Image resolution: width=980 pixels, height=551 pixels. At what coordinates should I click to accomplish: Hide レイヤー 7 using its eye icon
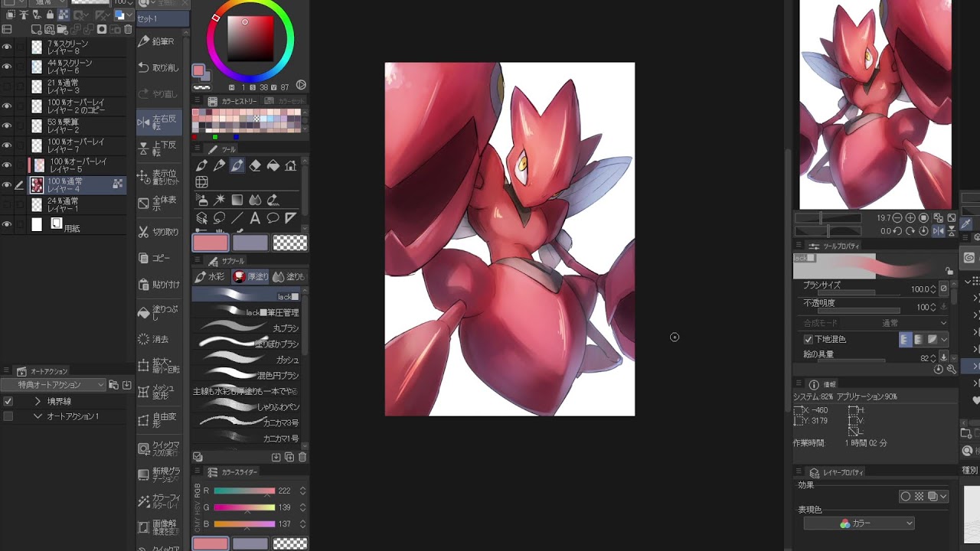[7, 145]
